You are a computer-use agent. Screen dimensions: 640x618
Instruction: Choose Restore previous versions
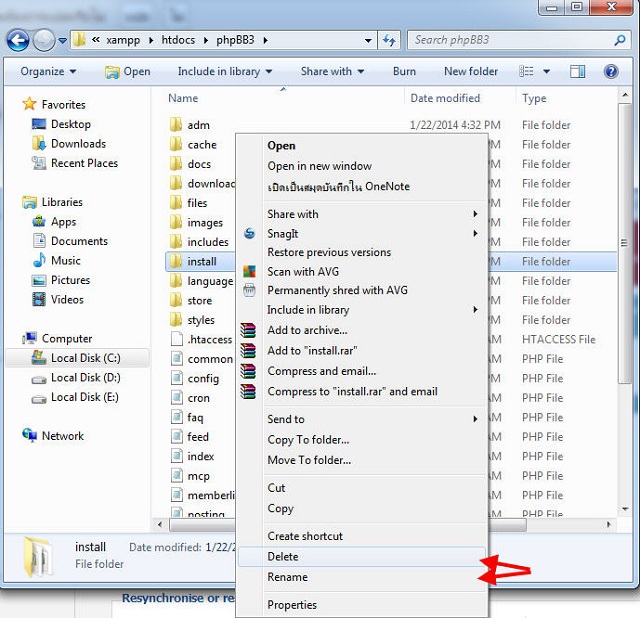click(329, 252)
